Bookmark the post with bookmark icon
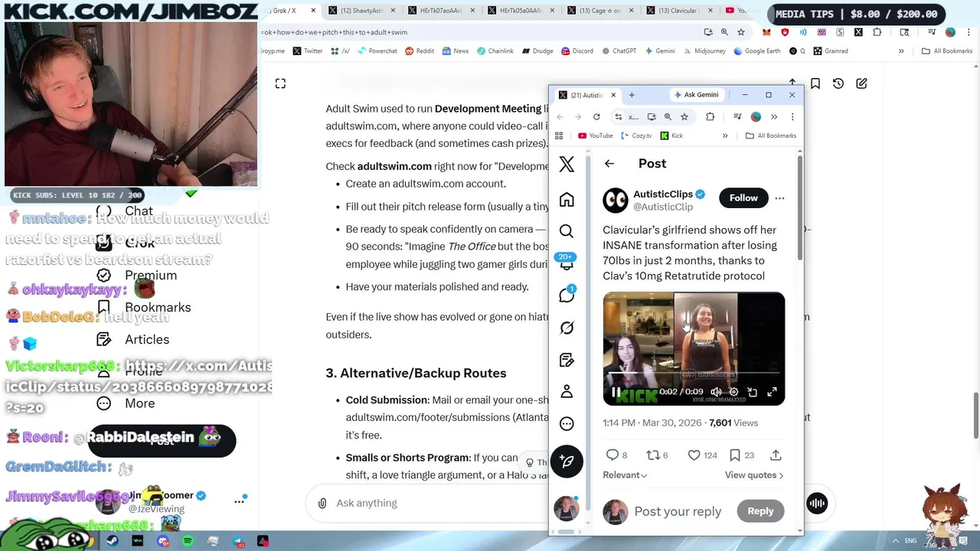Viewport: 980px width, 551px height. point(735,455)
